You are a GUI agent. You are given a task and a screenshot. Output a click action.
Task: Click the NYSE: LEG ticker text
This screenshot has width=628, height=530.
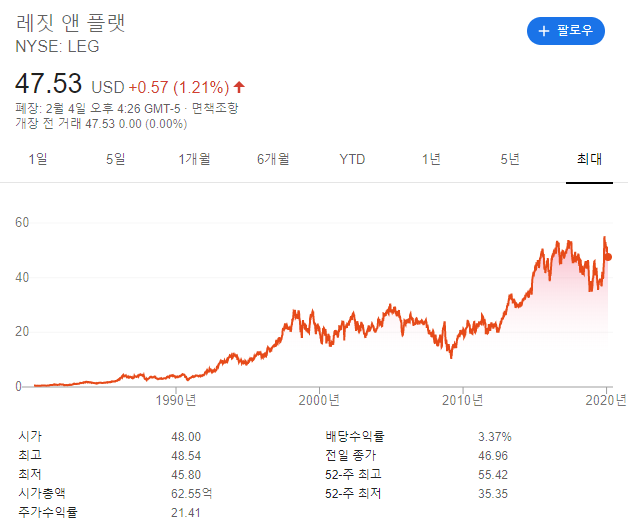point(57,46)
